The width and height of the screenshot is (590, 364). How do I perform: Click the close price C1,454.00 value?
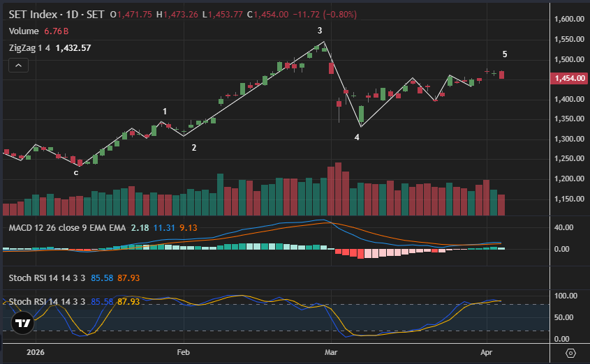coord(267,15)
